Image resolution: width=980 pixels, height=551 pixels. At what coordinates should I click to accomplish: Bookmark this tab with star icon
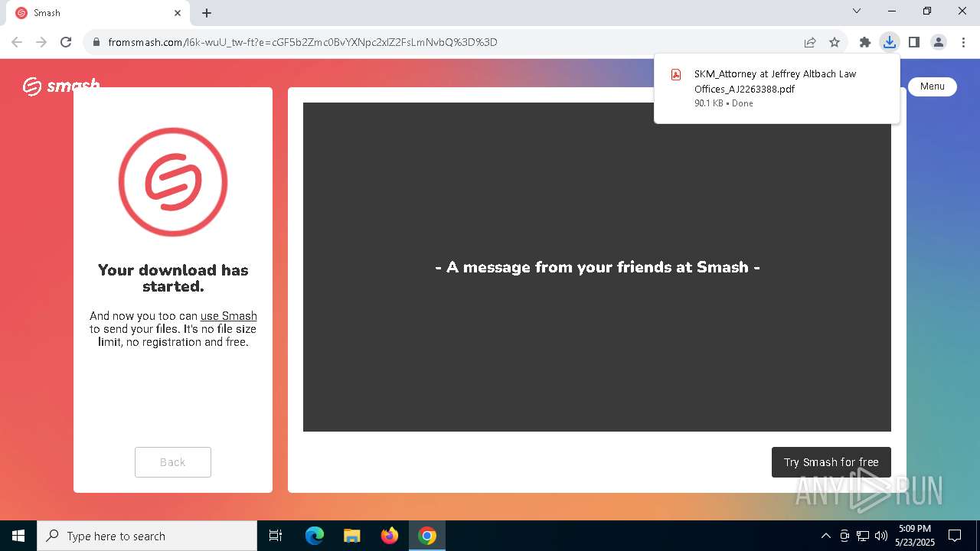pyautogui.click(x=835, y=42)
